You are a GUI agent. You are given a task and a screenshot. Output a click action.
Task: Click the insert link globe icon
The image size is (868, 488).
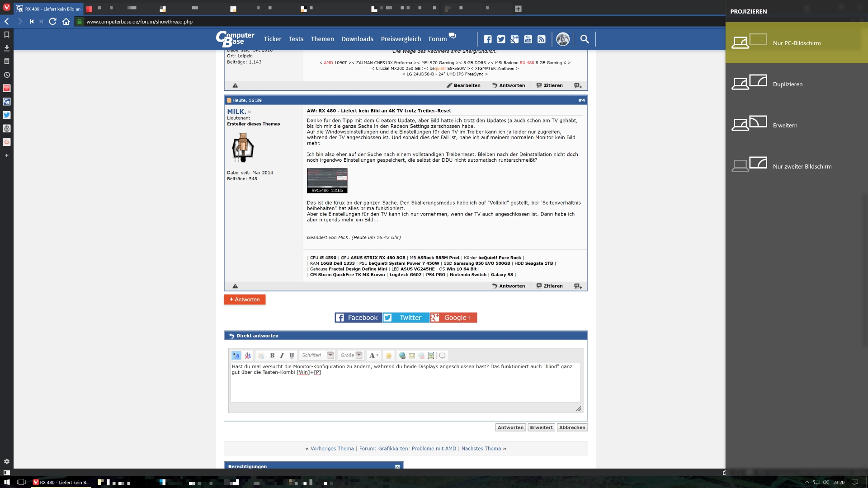click(x=402, y=356)
